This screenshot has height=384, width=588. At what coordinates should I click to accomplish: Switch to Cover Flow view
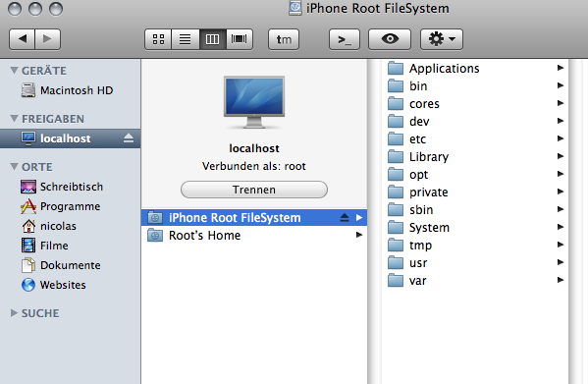[240, 39]
